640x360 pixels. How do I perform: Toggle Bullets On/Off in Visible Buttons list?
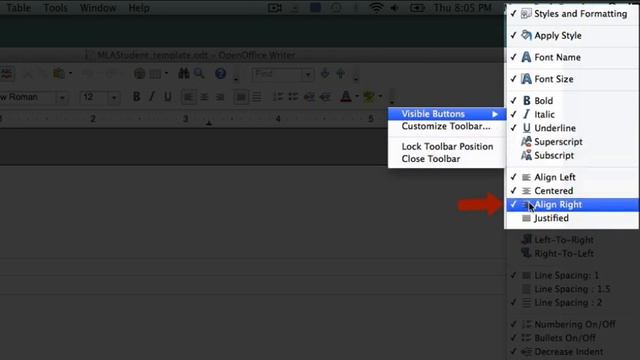pyautogui.click(x=572, y=338)
